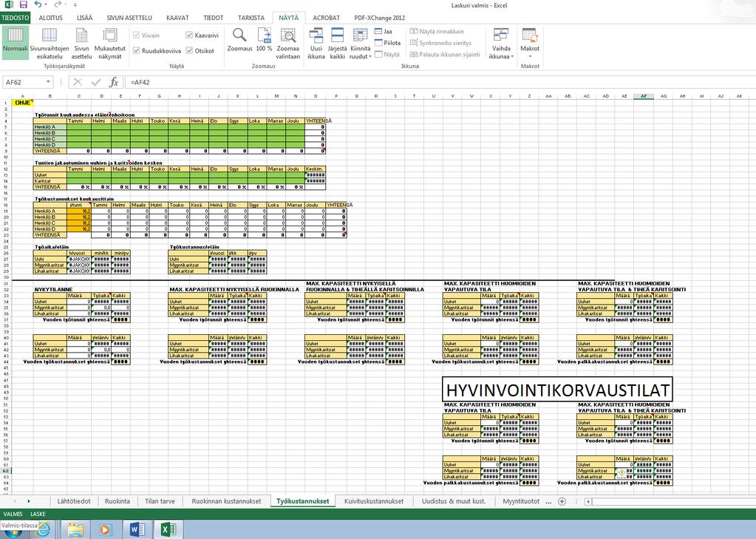Click the Undo arrow in quick access toolbar
Screen dimensions: 756x539
(38, 5)
